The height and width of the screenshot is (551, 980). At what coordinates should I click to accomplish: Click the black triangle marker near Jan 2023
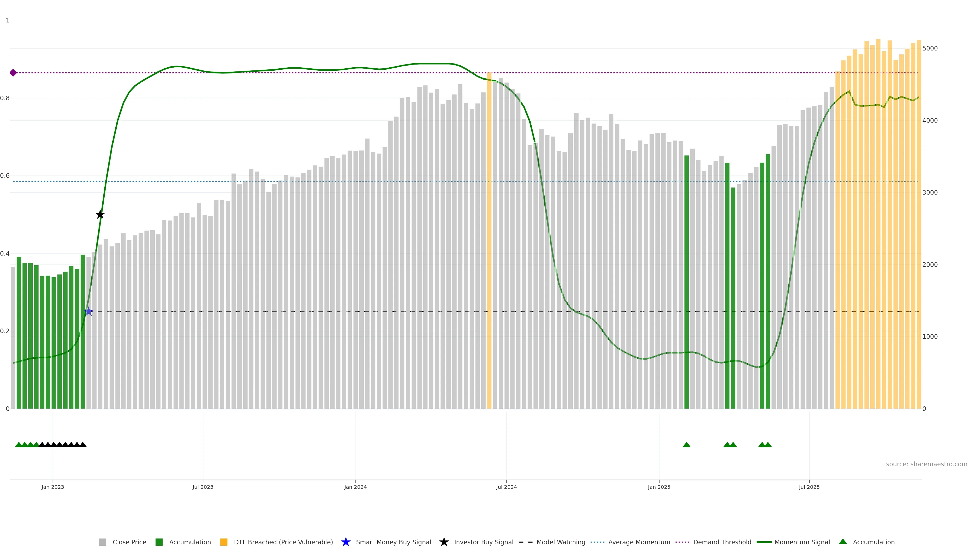coord(54,445)
